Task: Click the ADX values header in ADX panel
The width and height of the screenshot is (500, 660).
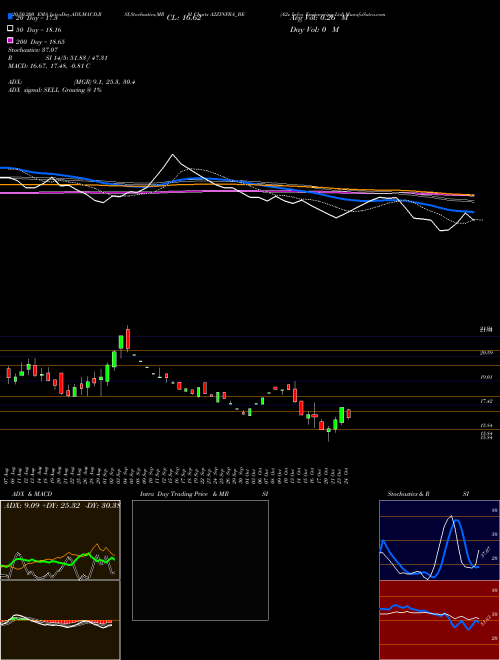Action: [x=62, y=505]
